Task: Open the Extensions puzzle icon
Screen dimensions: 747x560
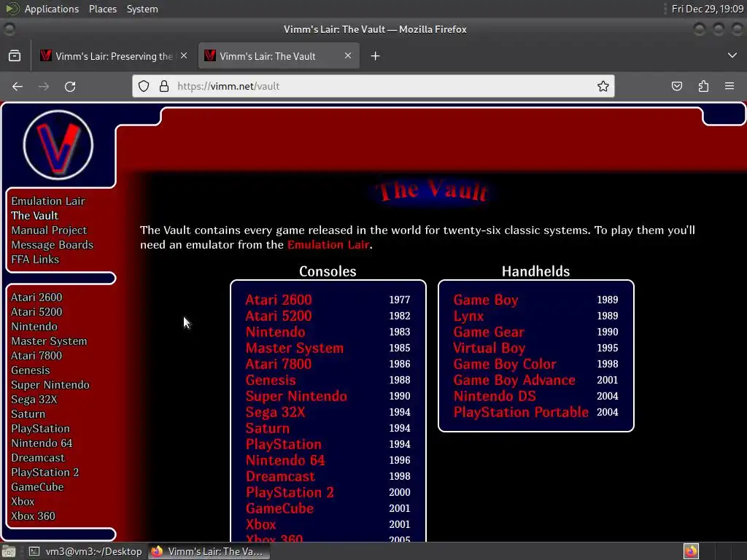Action: coord(703,86)
